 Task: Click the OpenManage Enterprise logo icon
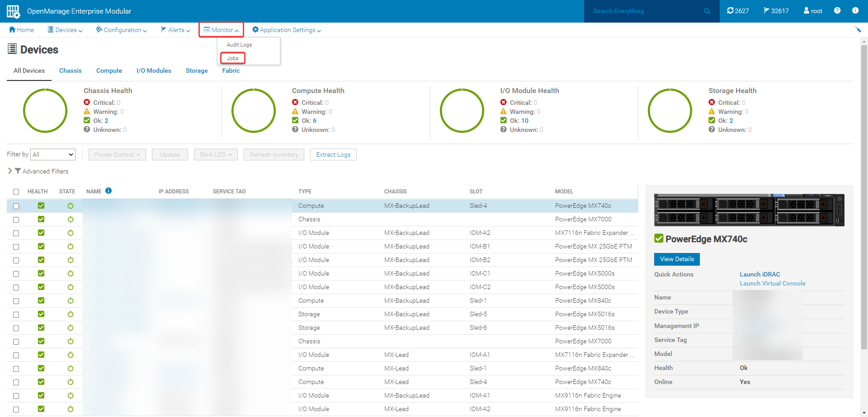[13, 11]
